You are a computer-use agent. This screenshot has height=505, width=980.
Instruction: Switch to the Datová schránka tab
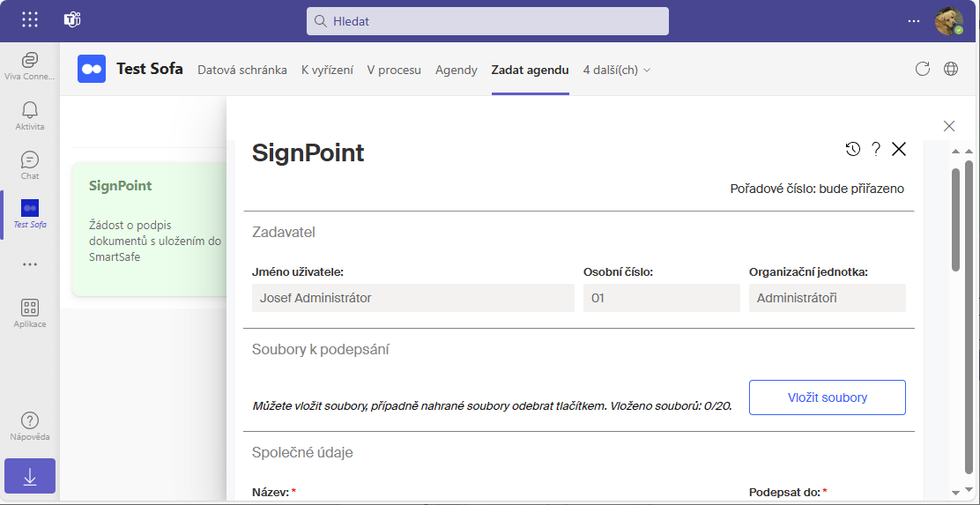coord(242,70)
